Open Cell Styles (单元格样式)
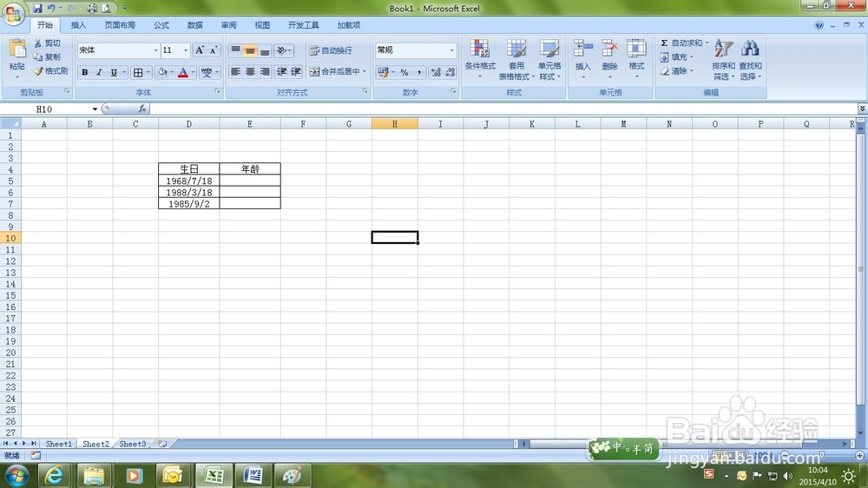This screenshot has height=488, width=868. tap(549, 59)
